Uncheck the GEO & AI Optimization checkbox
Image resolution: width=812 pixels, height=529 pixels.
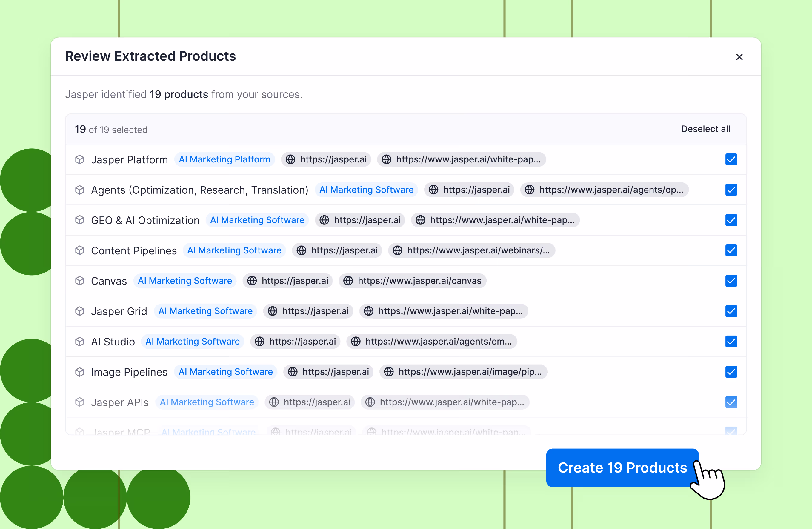tap(731, 220)
